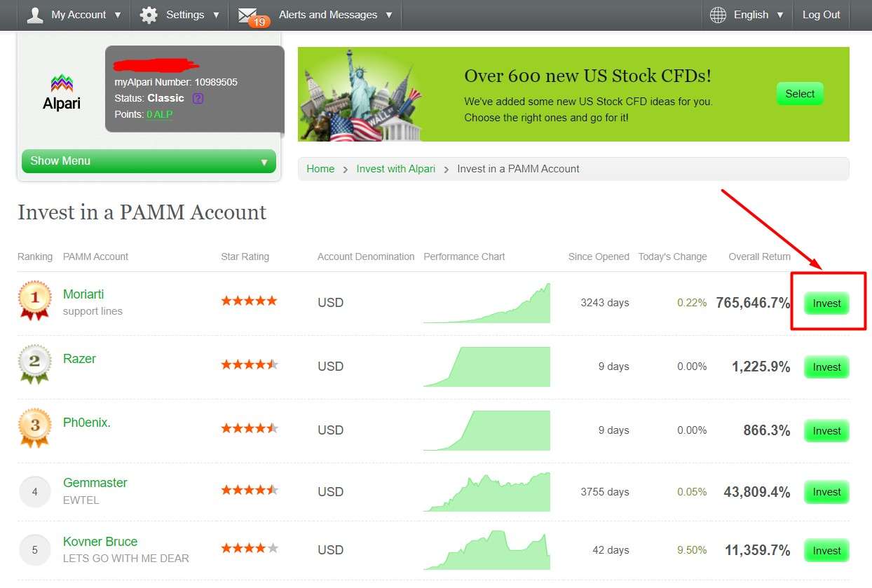Viewport: 872px width, 588px height.
Task: Click Ph0enix.'s star rating
Action: (250, 428)
